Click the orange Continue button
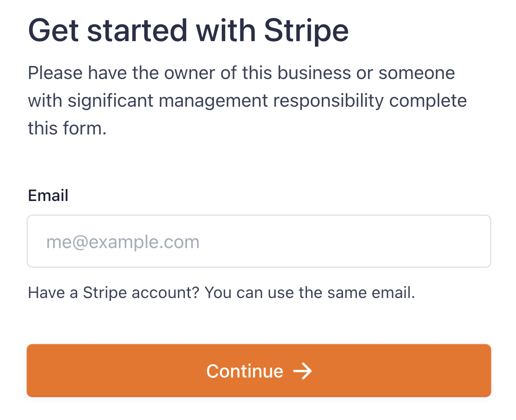The image size is (516, 420). tap(258, 371)
